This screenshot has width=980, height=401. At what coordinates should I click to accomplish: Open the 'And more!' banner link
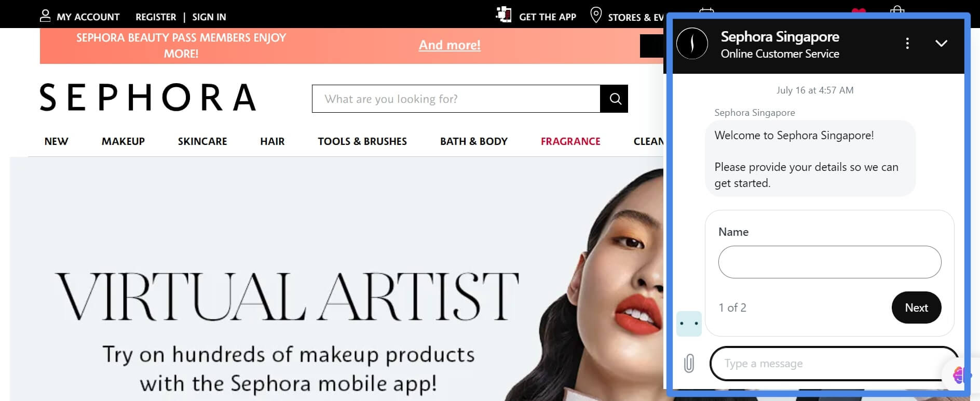pyautogui.click(x=450, y=45)
